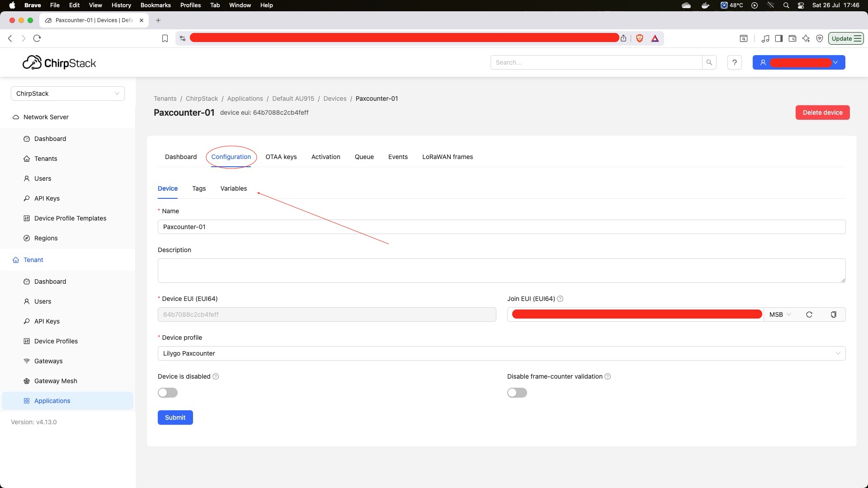Expand the ChirpStack tenant selector dropdown
The height and width of the screenshot is (488, 868).
(68, 94)
